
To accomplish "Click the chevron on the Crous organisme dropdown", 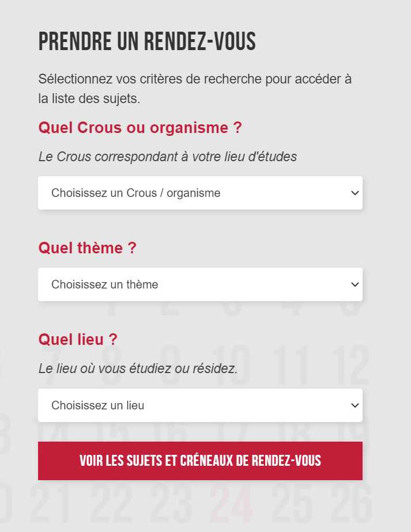I will pyautogui.click(x=355, y=193).
